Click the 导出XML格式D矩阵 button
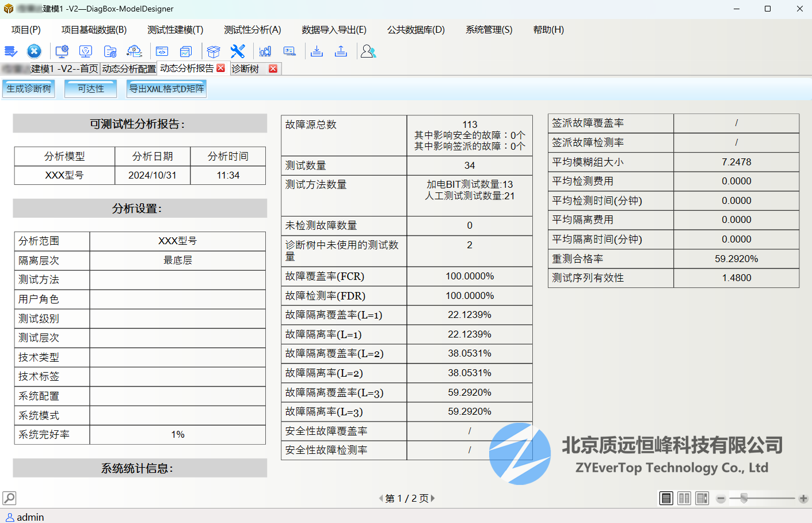 coord(166,89)
